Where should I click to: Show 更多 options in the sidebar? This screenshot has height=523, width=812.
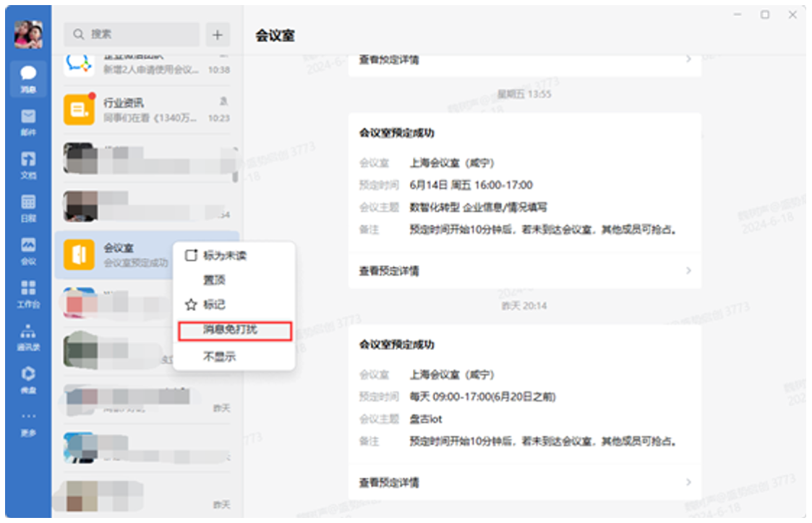pos(28,424)
